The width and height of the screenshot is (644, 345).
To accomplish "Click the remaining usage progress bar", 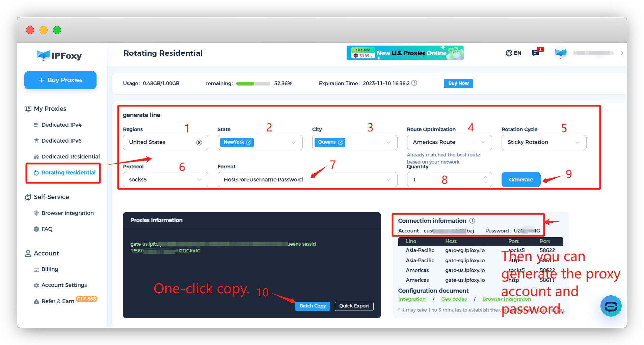I will (x=253, y=83).
